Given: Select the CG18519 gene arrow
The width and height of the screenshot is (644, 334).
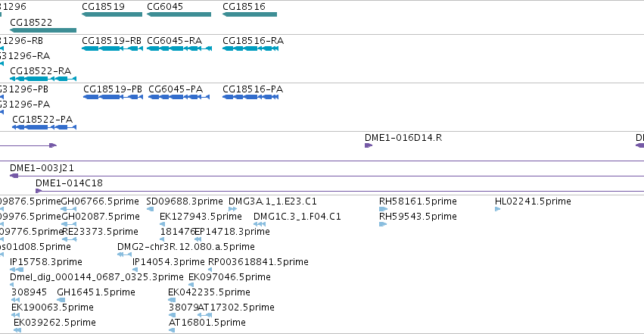Looking at the screenshot, I should pyautogui.click(x=112, y=14).
